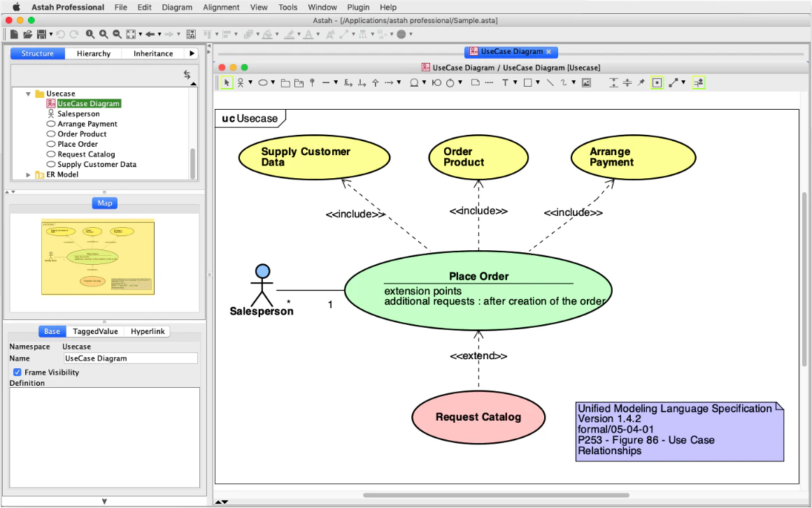Click the Structure tab toggle button
This screenshot has width=812, height=508.
click(x=37, y=53)
